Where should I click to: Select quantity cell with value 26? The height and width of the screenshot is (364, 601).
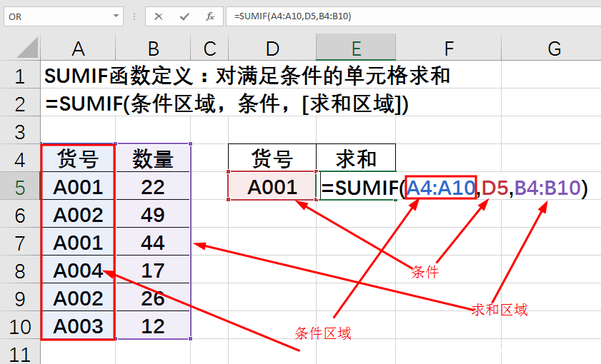pyautogui.click(x=153, y=298)
